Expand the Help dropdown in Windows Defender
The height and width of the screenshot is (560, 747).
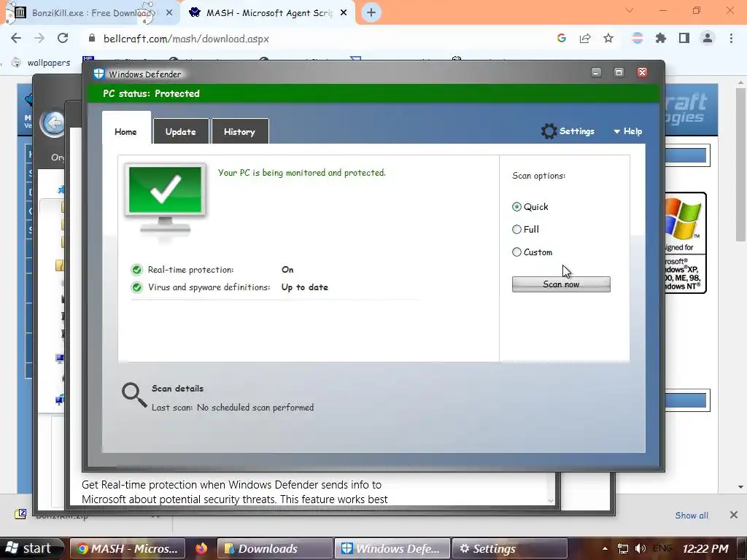(x=628, y=131)
